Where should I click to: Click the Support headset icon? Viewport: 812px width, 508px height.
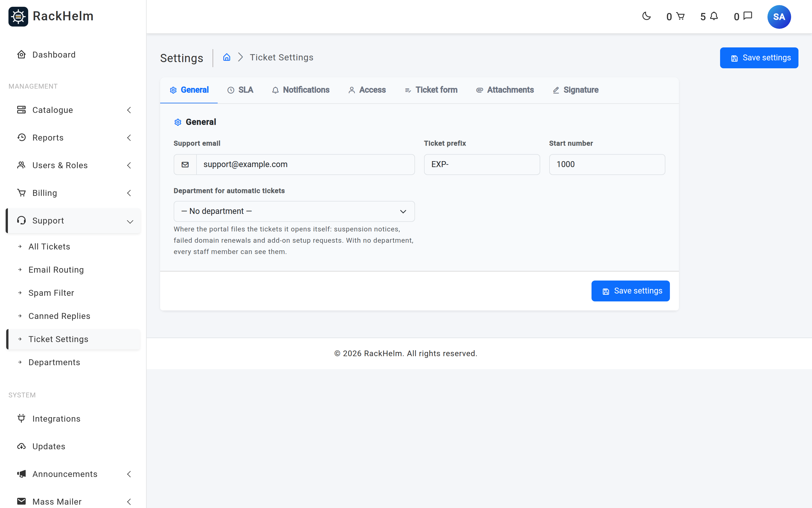pos(21,220)
